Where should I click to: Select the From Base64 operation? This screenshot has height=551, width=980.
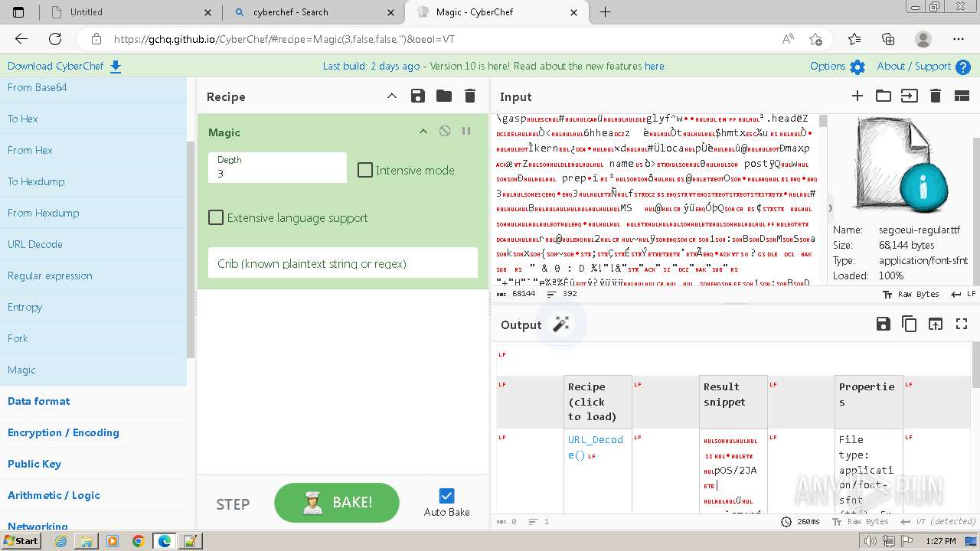click(93, 87)
